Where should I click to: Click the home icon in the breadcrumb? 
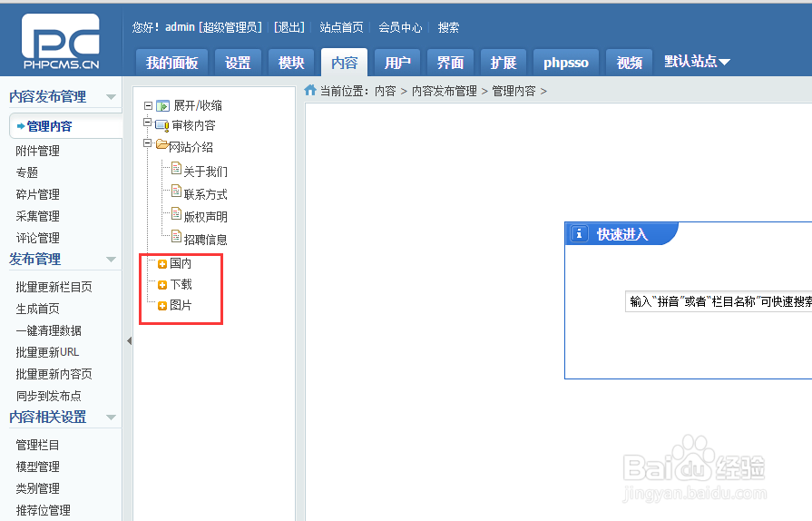pos(310,90)
